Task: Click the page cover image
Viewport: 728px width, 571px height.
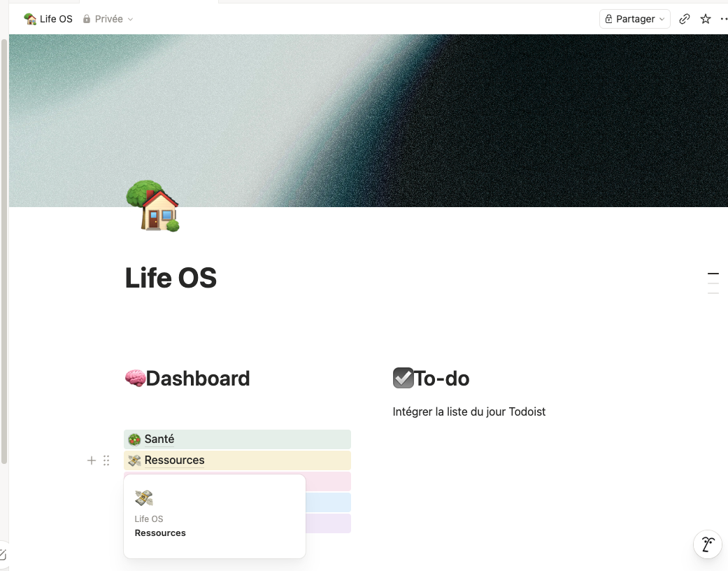Action: tap(369, 120)
